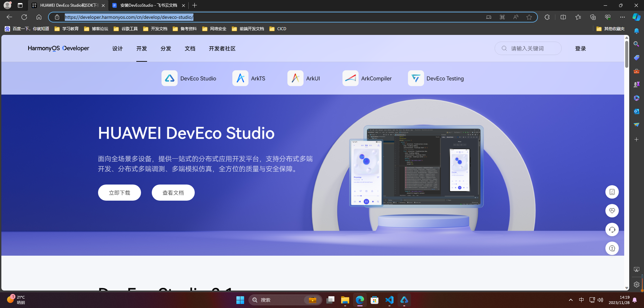Click the 立即下载 button

point(120,193)
